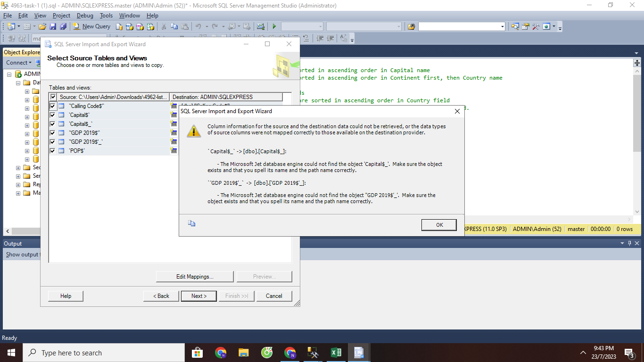Expand the Management folder node

(18, 193)
